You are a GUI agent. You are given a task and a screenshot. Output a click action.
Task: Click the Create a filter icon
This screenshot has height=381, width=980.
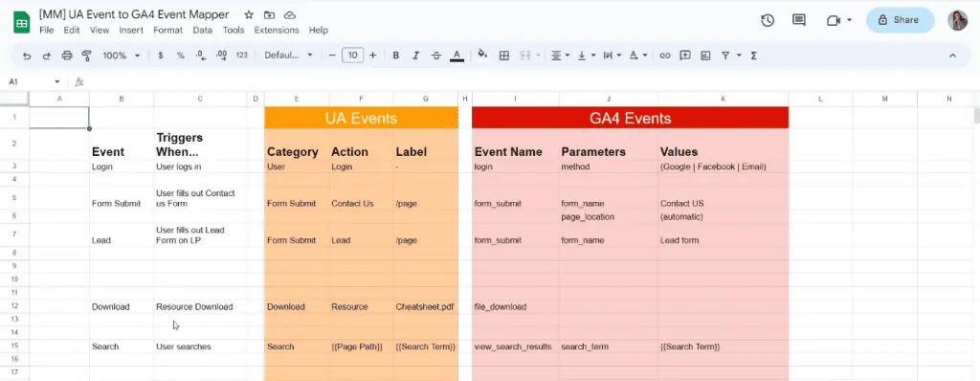tap(725, 56)
